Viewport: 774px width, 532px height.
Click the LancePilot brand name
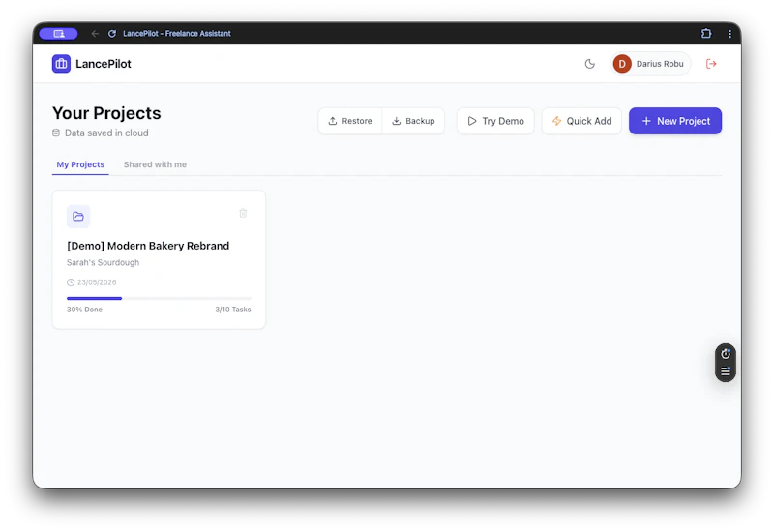tap(104, 64)
